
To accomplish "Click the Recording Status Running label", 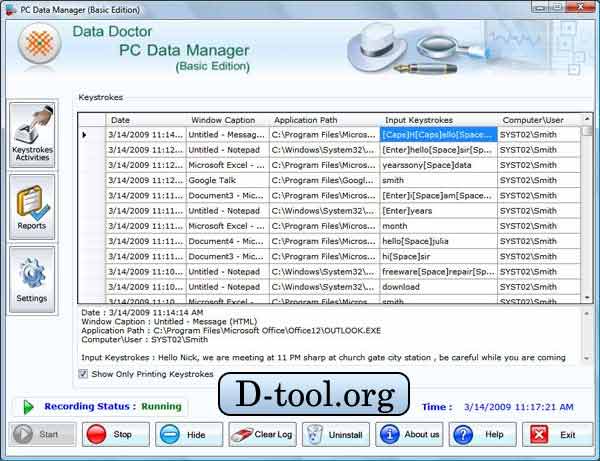I will 112,406.
